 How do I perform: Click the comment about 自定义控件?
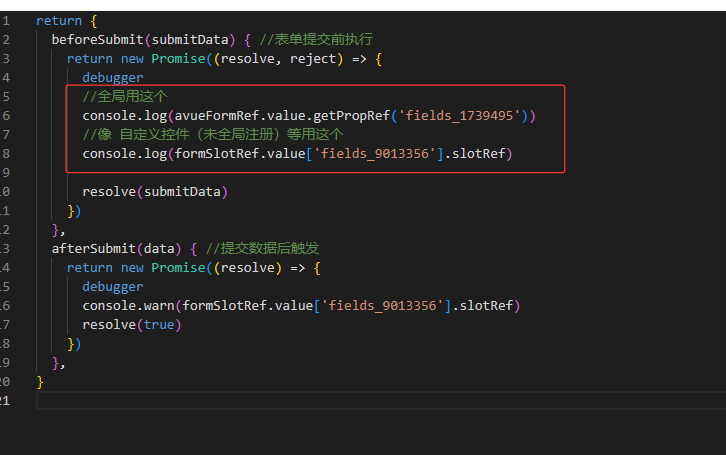[x=213, y=134]
